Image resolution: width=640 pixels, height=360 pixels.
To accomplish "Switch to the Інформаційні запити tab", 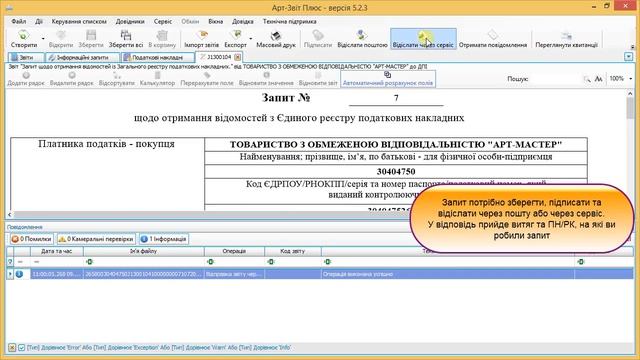I will (82, 57).
